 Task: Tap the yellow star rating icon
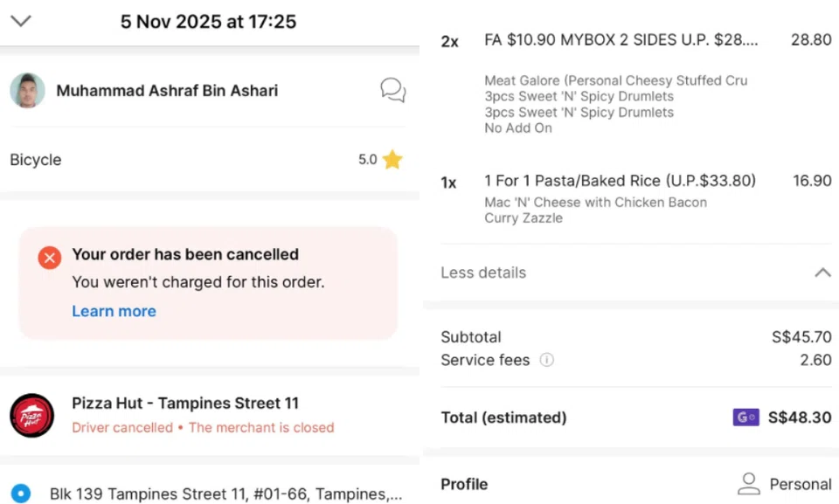(x=392, y=160)
